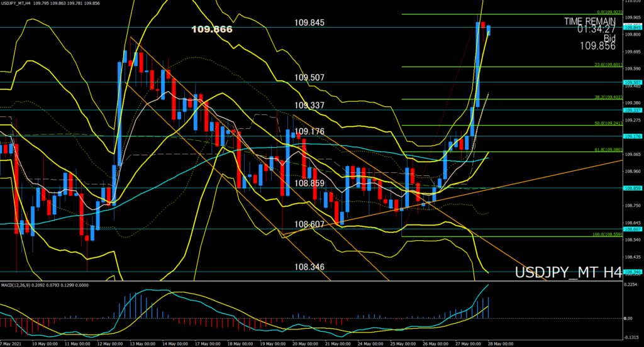The height and width of the screenshot is (347, 644).
Task: Select the 109.845 level label inside chart
Action: [309, 23]
